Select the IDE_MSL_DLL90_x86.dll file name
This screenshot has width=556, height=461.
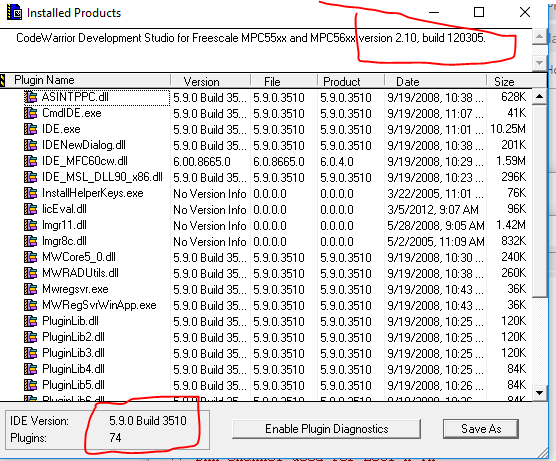(102, 177)
